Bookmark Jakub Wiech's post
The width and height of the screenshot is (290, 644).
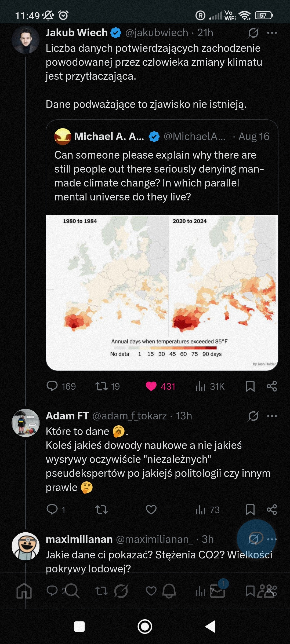tap(250, 386)
